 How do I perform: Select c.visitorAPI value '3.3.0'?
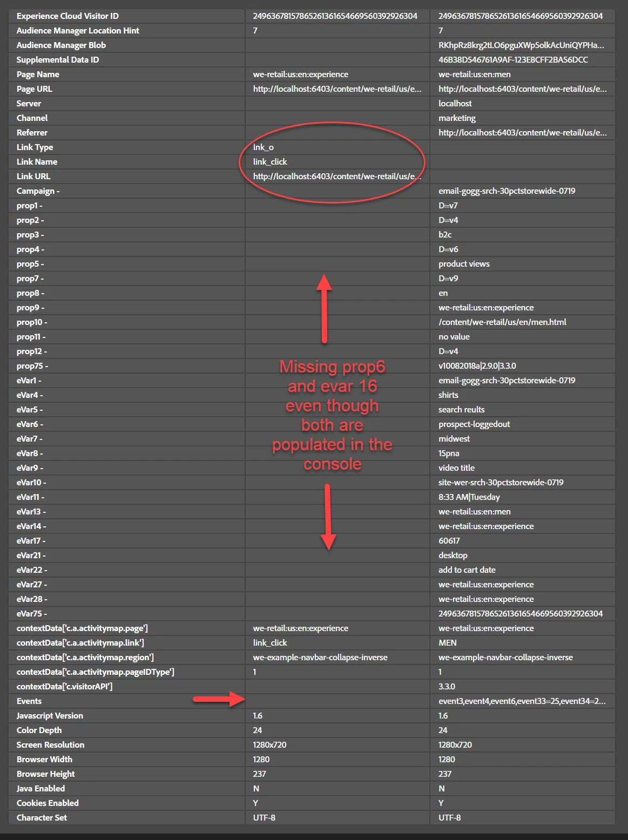click(x=447, y=687)
